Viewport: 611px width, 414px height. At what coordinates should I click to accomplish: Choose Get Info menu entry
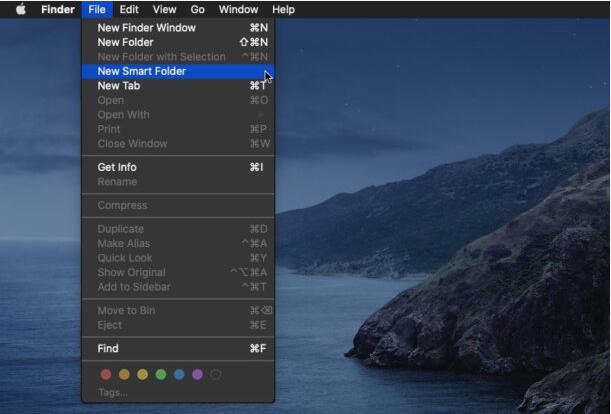tap(117, 167)
